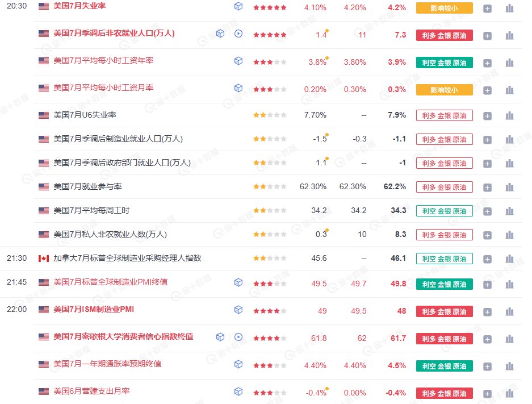Click star rating of 美国7月标普全球制造业PMI终值
The image size is (532, 404).
[270, 284]
